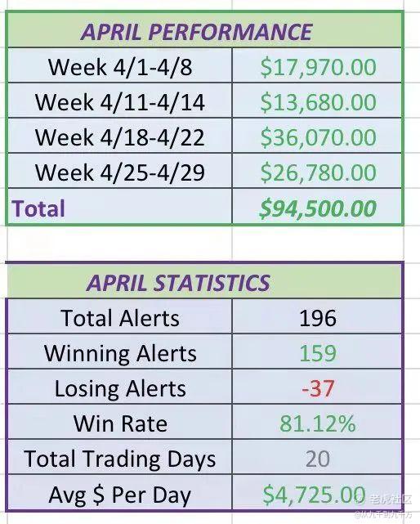Select the 196 value cell
This screenshot has height=524, width=420.
[317, 316]
